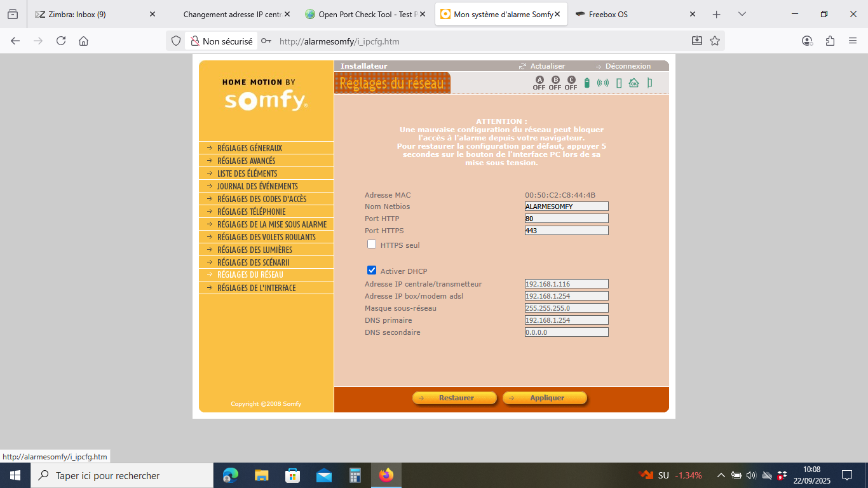
Task: Click the Déconnexion link
Action: pos(627,66)
